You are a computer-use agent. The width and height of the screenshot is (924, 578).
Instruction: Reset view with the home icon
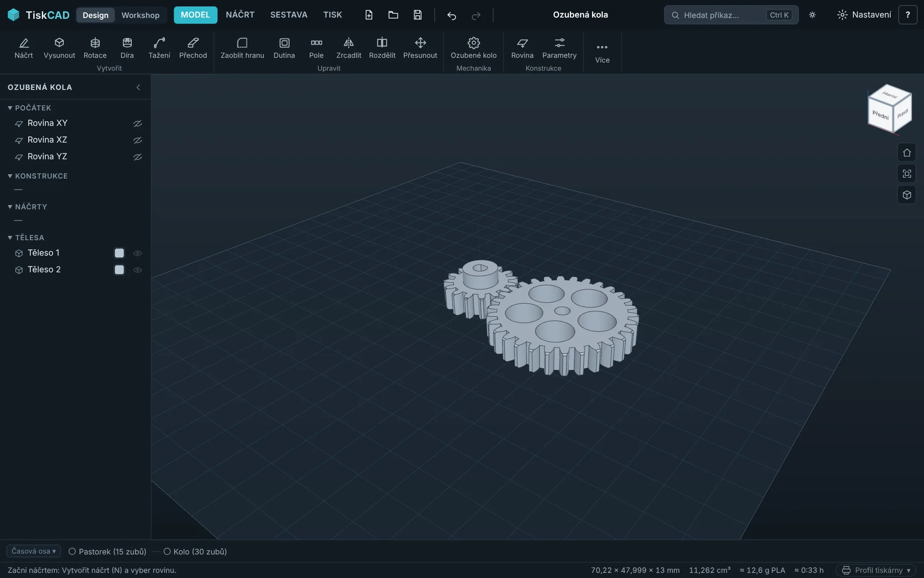click(906, 153)
